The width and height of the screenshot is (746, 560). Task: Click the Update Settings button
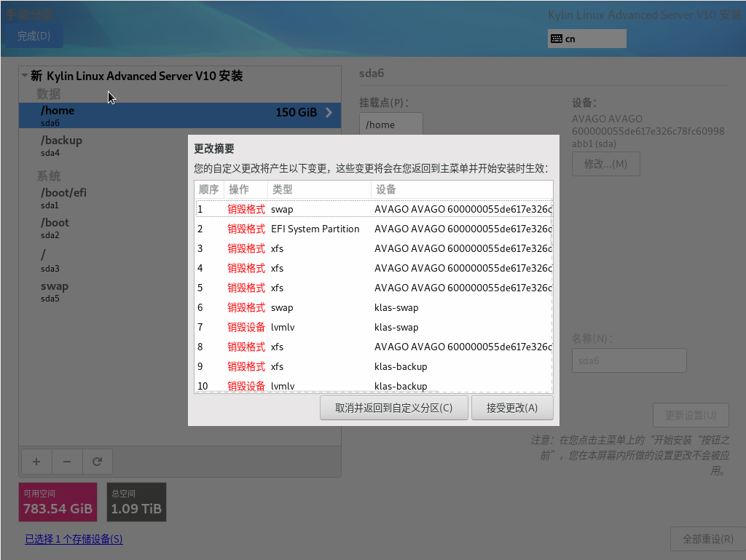pos(691,416)
